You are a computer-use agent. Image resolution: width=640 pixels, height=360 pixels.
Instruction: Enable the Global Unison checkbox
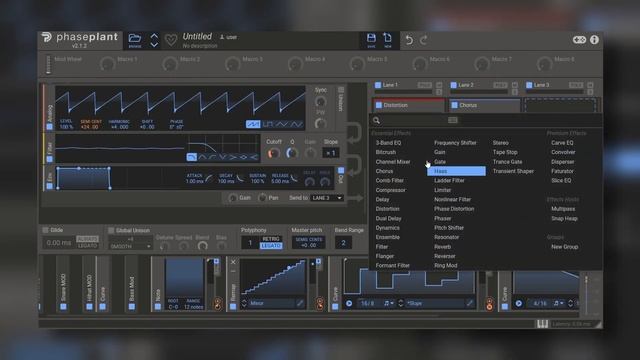click(111, 230)
